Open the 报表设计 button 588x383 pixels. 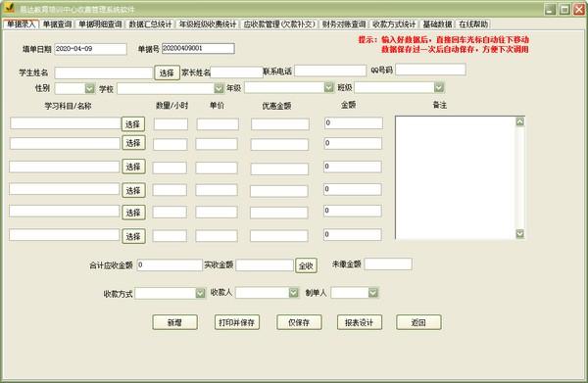[x=360, y=322]
